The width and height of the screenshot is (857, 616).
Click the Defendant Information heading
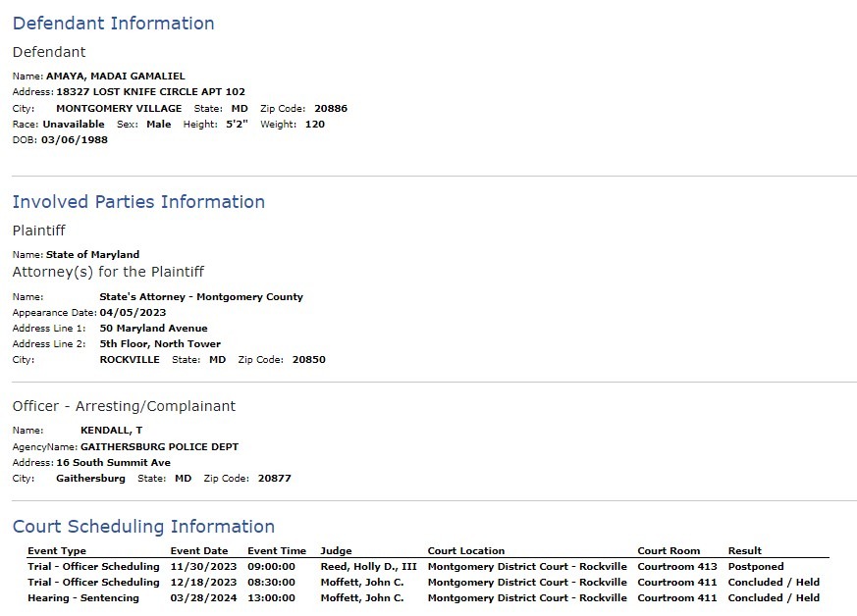click(113, 24)
